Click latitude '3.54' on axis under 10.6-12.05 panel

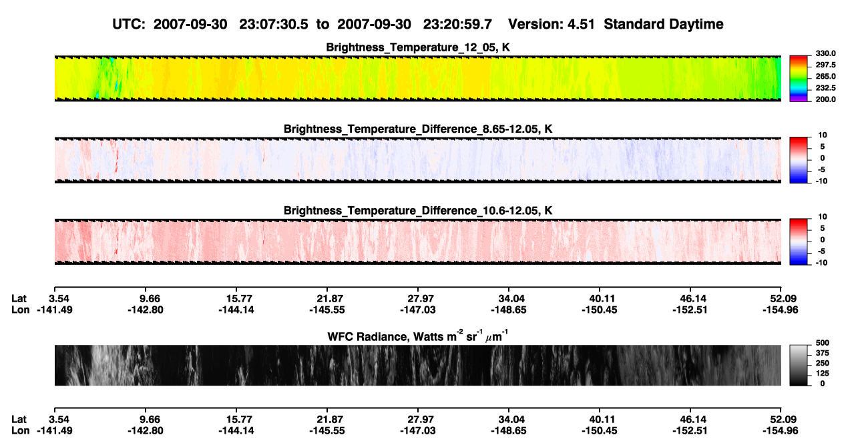pos(54,298)
